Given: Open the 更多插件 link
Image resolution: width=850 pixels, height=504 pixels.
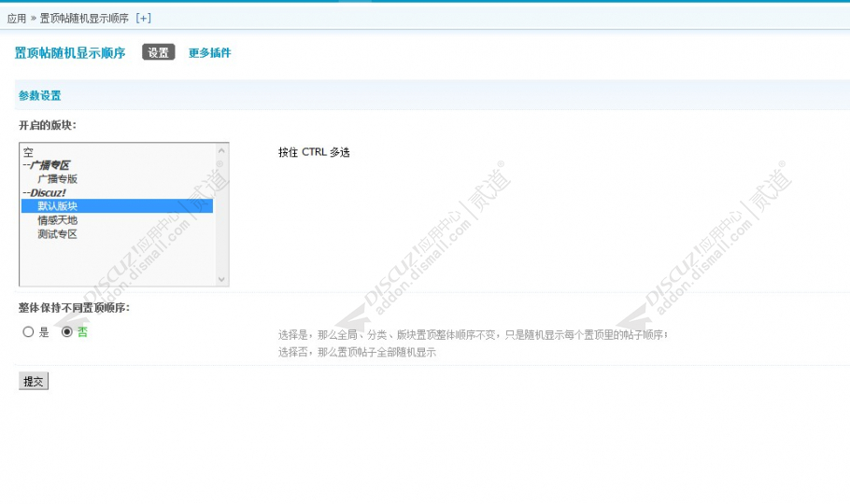Looking at the screenshot, I should [210, 52].
